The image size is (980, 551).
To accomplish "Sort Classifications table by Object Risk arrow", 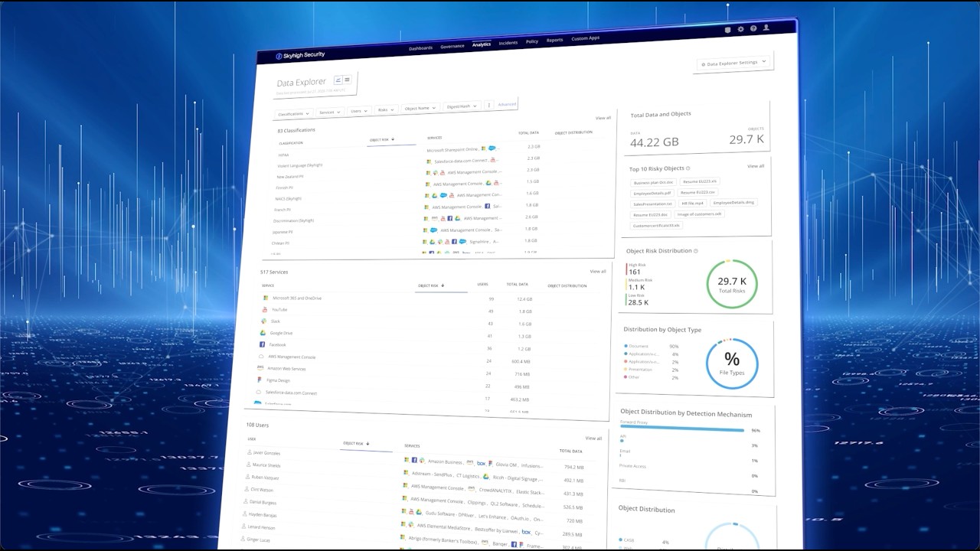I will (393, 140).
